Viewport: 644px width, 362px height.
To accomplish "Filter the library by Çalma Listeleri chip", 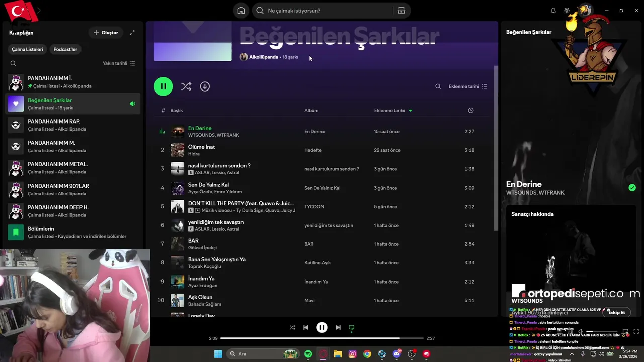I will click(x=28, y=49).
